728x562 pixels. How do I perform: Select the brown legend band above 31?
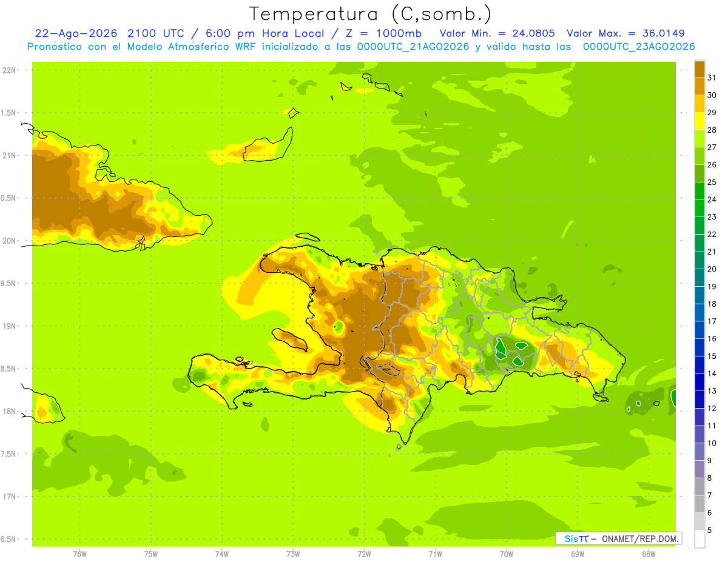point(699,69)
